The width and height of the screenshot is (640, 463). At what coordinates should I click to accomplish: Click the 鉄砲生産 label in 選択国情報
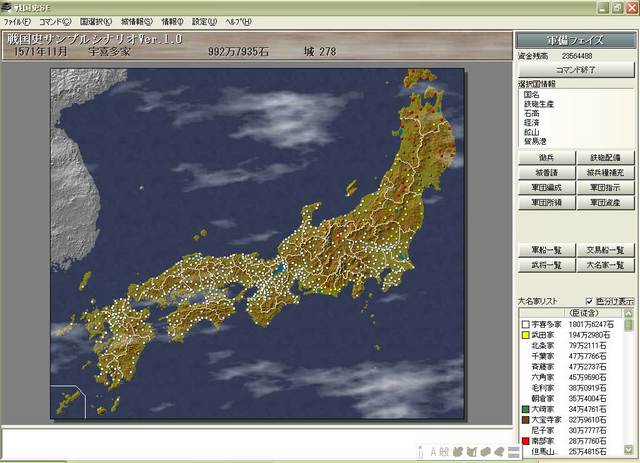[x=539, y=104]
